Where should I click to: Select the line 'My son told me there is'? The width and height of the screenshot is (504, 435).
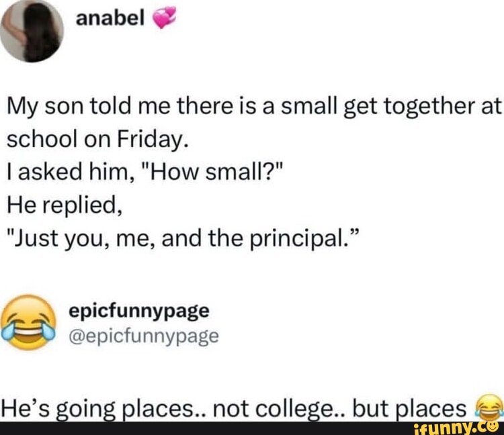point(131,106)
